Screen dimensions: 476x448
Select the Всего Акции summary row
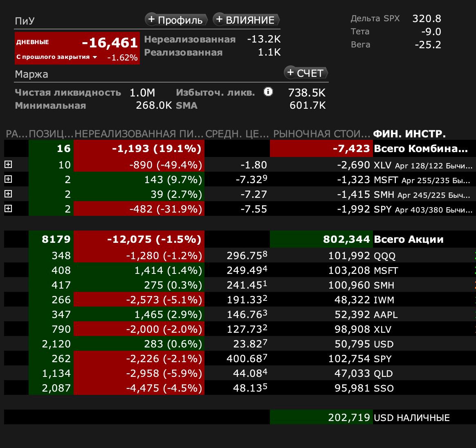point(240,239)
